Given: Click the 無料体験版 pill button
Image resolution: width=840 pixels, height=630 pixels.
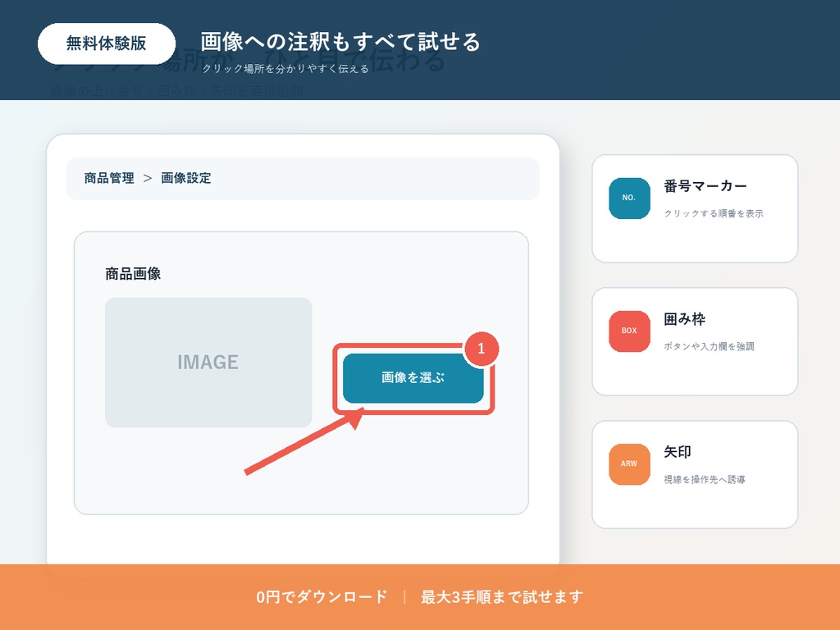Looking at the screenshot, I should [107, 43].
